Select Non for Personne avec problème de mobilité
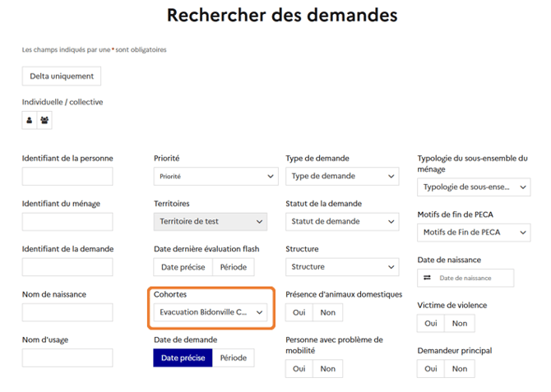Screen dimensions: 551x392 click(x=327, y=369)
